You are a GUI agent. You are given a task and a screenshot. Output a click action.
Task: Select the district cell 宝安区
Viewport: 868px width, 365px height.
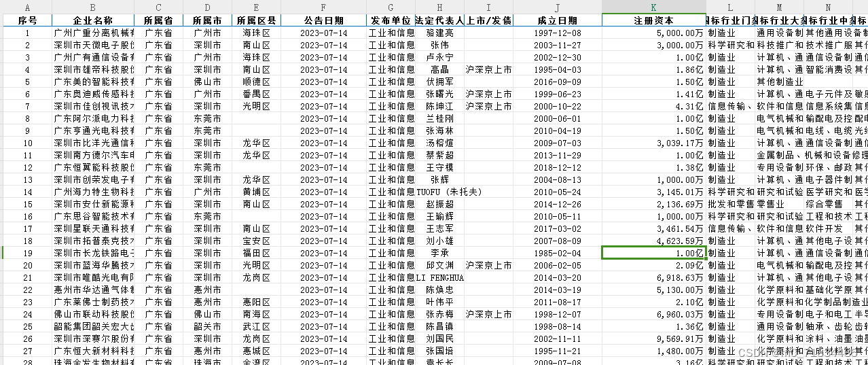[x=256, y=241]
